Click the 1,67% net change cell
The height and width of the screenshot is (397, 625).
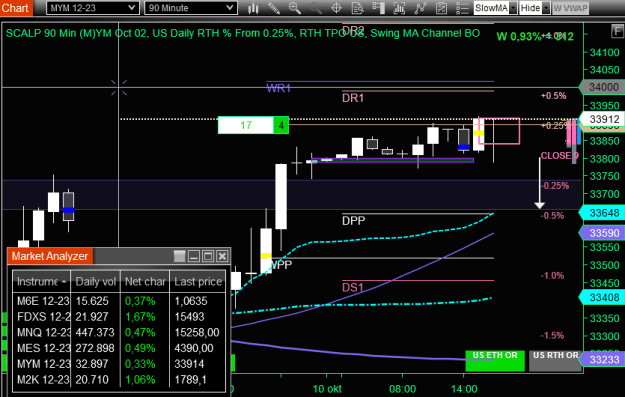pos(145,316)
